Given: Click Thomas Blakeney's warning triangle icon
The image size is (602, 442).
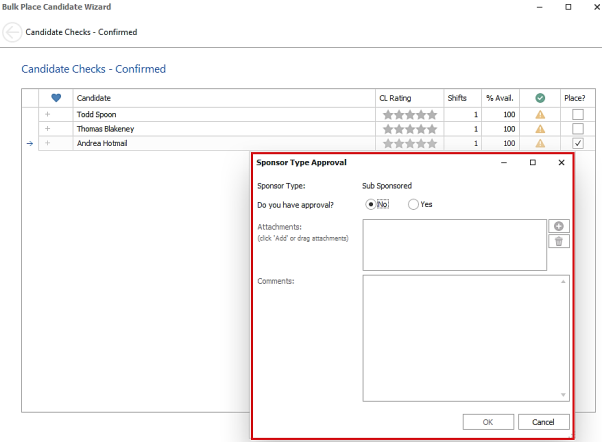Looking at the screenshot, I should point(540,129).
